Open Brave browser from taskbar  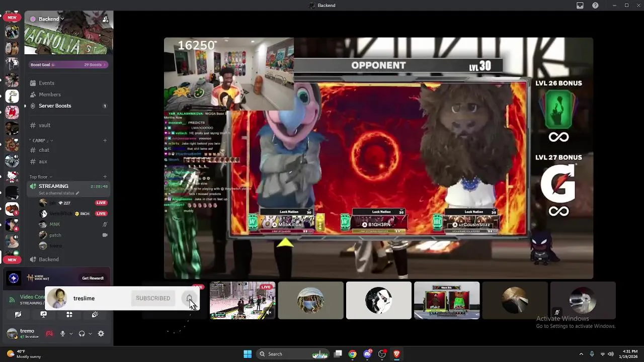[396, 354]
